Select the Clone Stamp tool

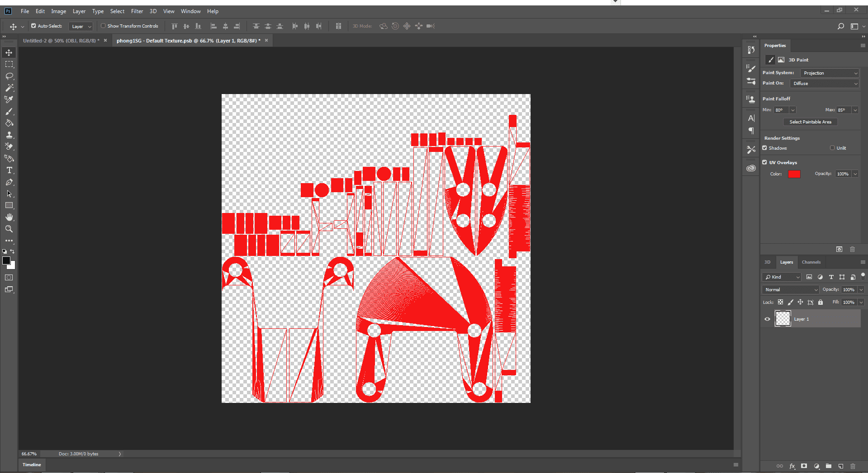pos(9,135)
